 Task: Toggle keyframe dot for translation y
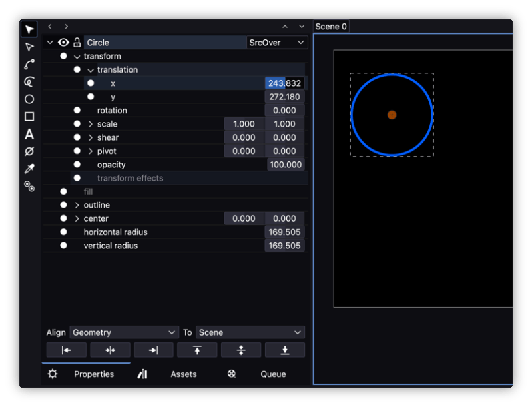pos(91,97)
